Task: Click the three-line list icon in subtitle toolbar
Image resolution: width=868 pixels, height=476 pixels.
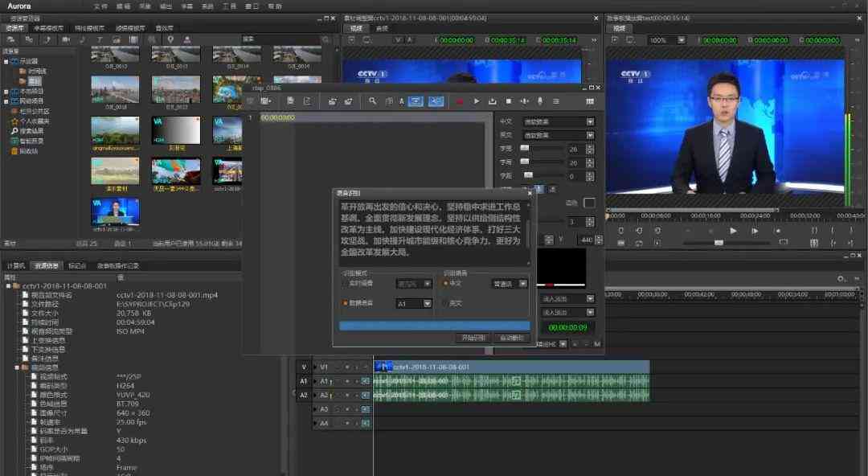Action: (556, 101)
